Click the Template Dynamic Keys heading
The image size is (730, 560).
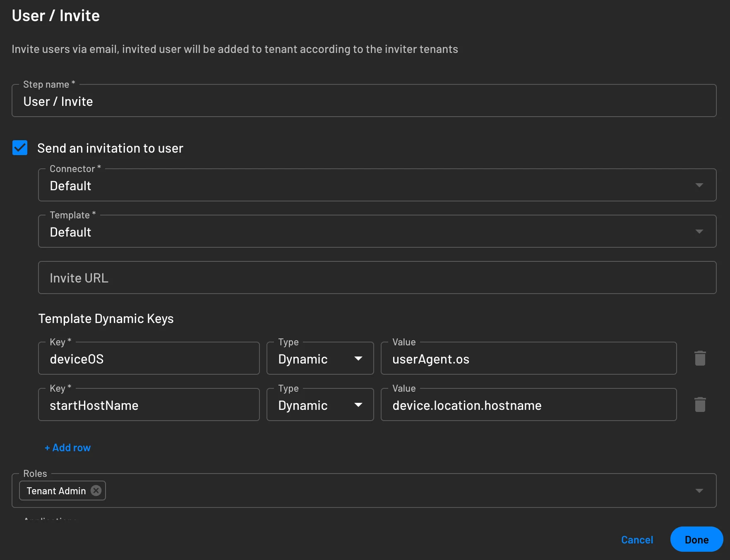point(106,318)
